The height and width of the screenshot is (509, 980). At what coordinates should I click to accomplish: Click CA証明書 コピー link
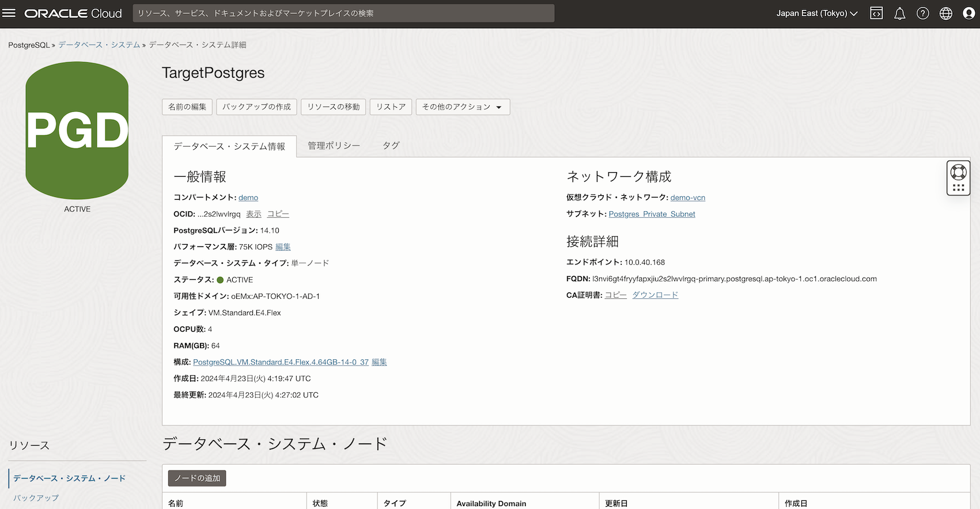(x=616, y=295)
